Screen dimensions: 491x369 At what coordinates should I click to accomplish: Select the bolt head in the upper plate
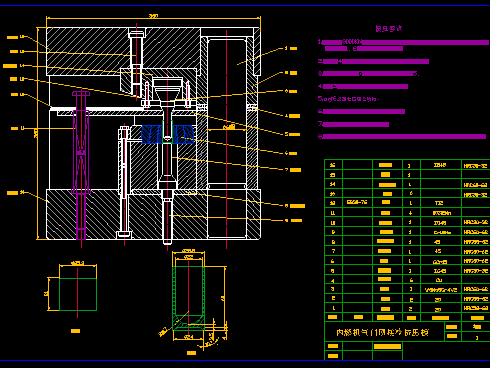(x=137, y=33)
